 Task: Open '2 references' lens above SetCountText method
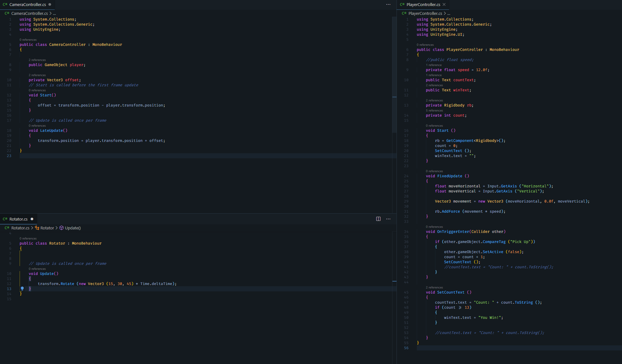[434, 288]
